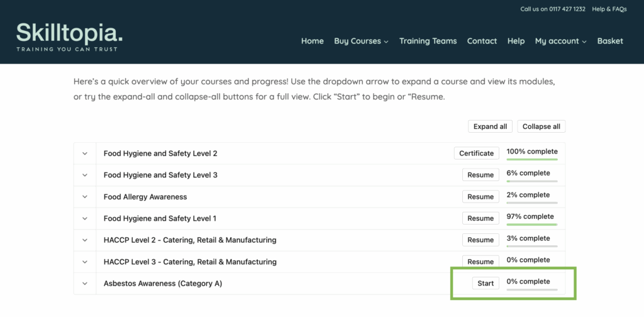This screenshot has width=644, height=317.
Task: Expand the Food Allergy Awareness course
Action: 85,197
